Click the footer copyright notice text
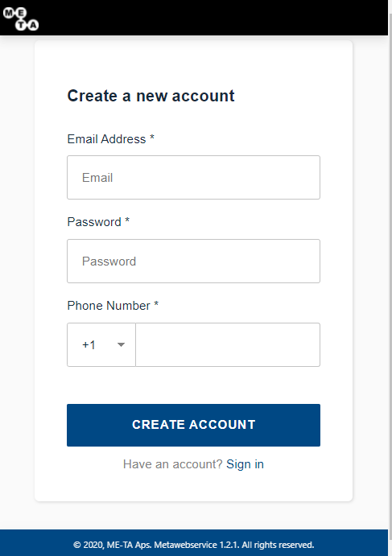Image resolution: width=392 pixels, height=556 pixels. (x=193, y=545)
